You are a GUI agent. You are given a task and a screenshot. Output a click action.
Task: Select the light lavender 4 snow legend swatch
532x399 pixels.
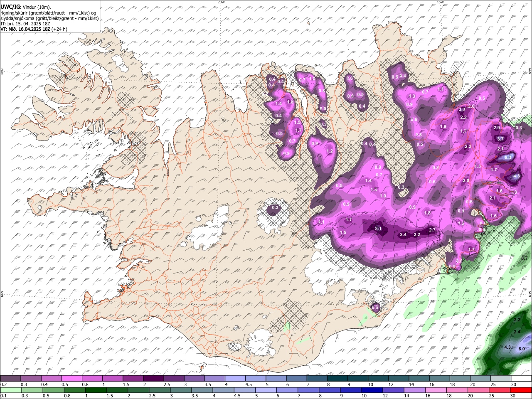pos(235,379)
